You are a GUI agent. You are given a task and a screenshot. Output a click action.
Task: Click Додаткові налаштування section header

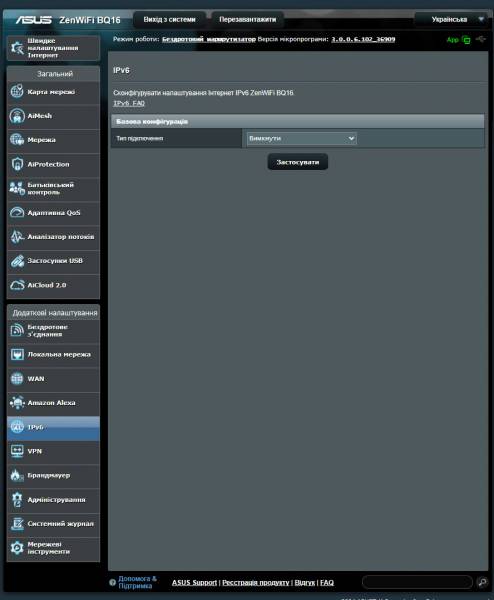point(55,313)
